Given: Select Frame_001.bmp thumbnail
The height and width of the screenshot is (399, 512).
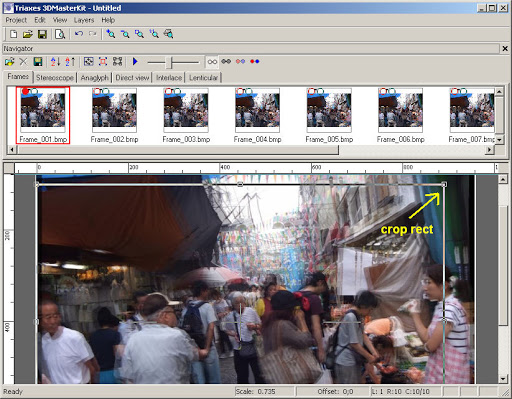Looking at the screenshot, I should point(43,115).
